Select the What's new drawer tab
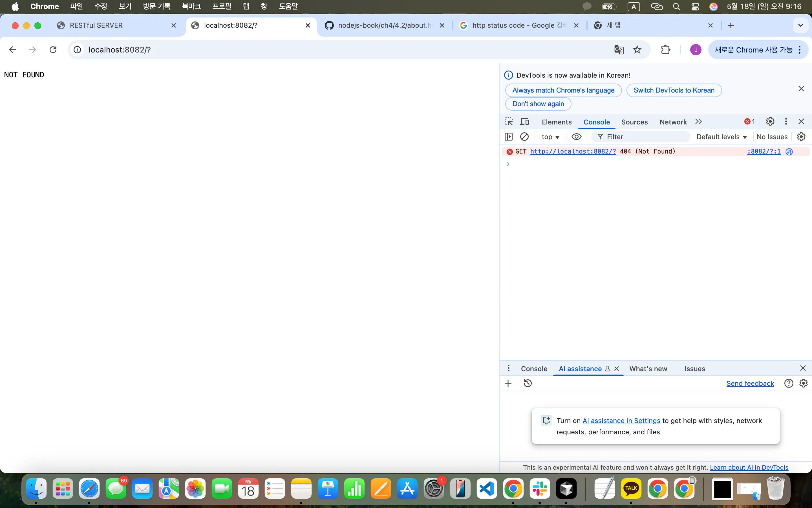The height and width of the screenshot is (508, 812). point(648,369)
